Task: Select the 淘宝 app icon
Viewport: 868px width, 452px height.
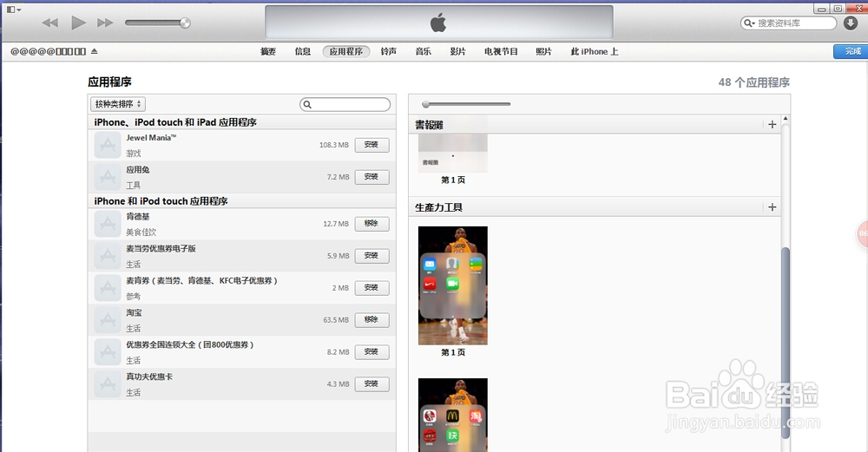Action: tap(108, 320)
